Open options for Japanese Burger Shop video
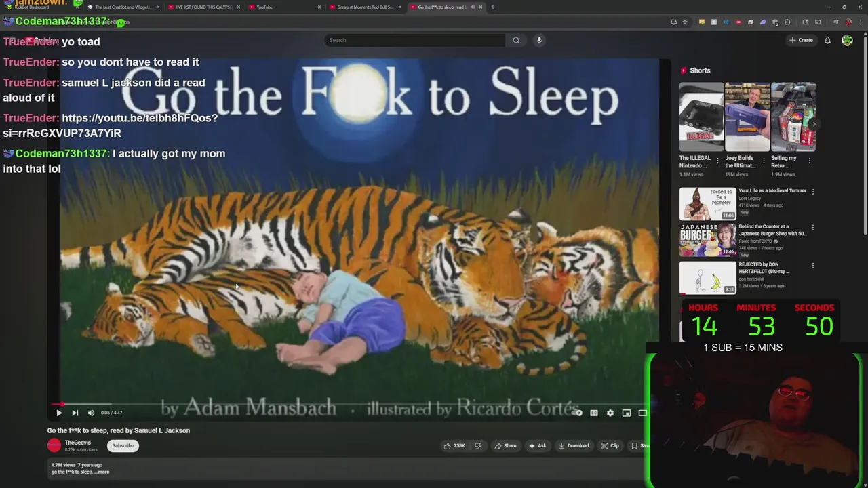This screenshot has width=868, height=488. 813,228
